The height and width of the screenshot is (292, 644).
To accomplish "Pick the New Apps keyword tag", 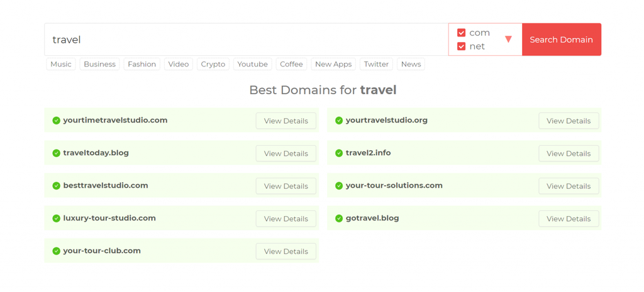I will 333,64.
